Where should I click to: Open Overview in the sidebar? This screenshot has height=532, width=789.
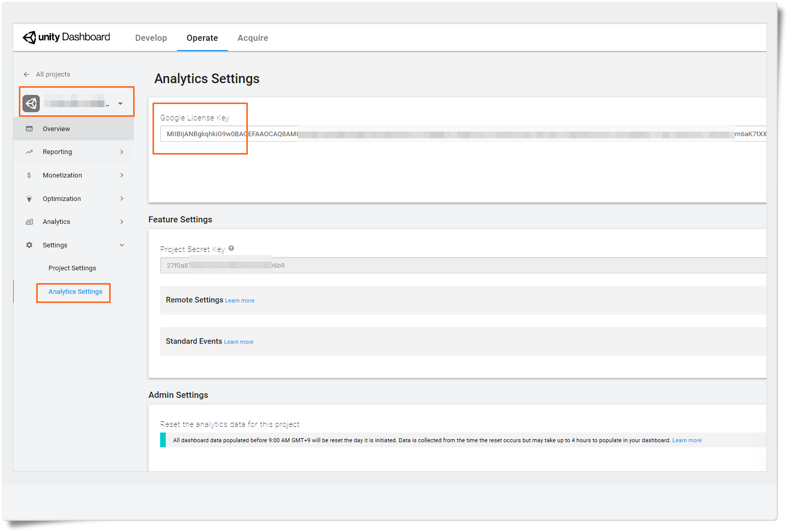point(74,129)
